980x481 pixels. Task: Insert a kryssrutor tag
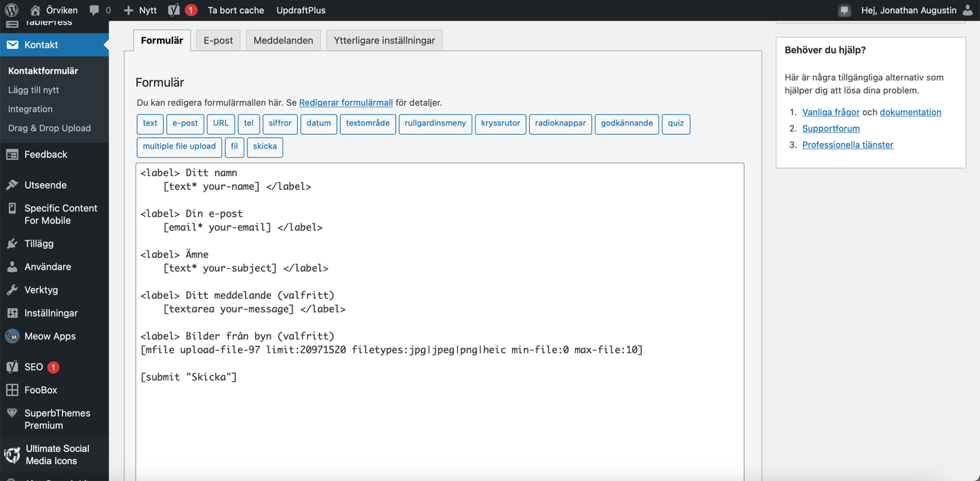[x=501, y=123]
